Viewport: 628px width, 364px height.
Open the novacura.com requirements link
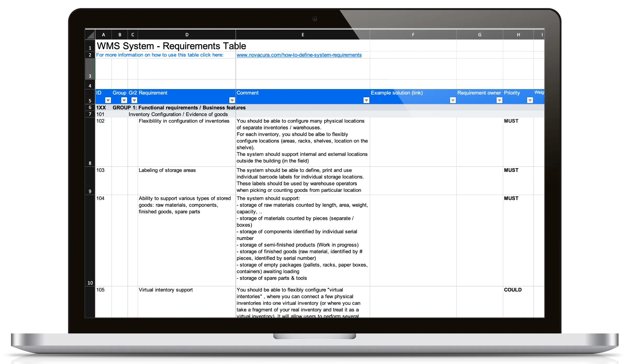299,55
